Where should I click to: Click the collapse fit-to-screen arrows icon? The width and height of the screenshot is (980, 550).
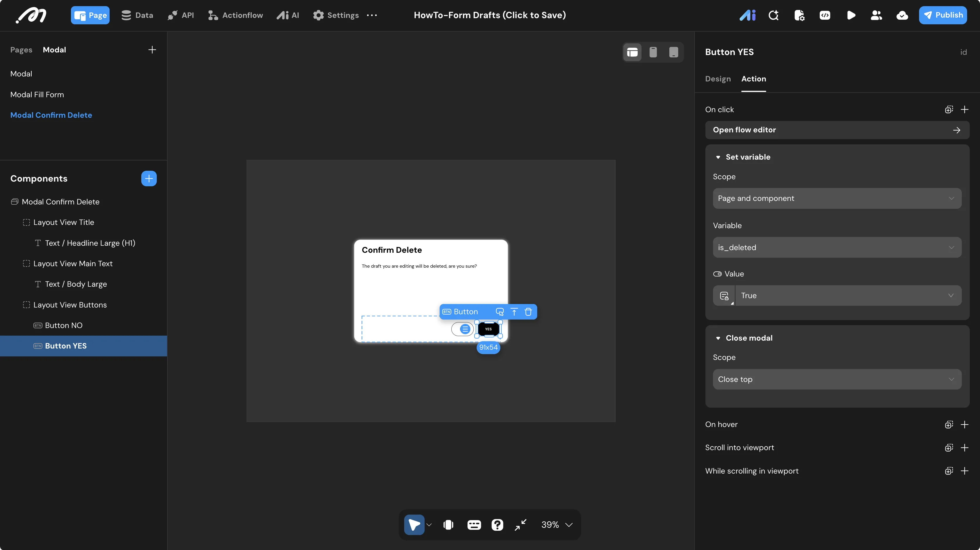[520, 525]
